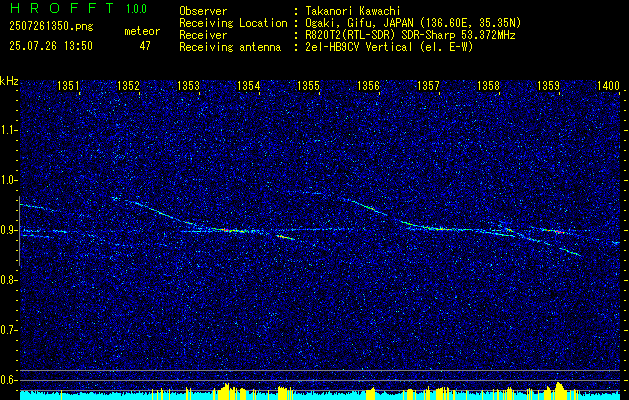Screen dimensions: 629x400
Task: Click the date stamp 25.07.26 13:50
Action: (51, 46)
